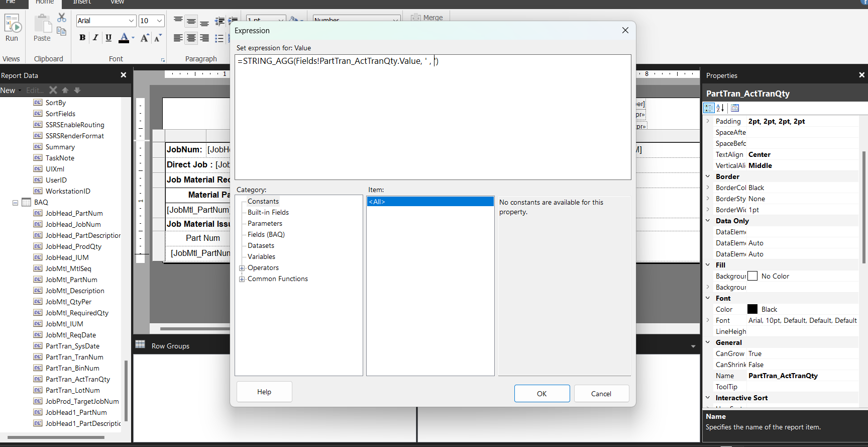
Task: Select PartTran_ActTranQty field in Report Data
Action: click(x=77, y=380)
